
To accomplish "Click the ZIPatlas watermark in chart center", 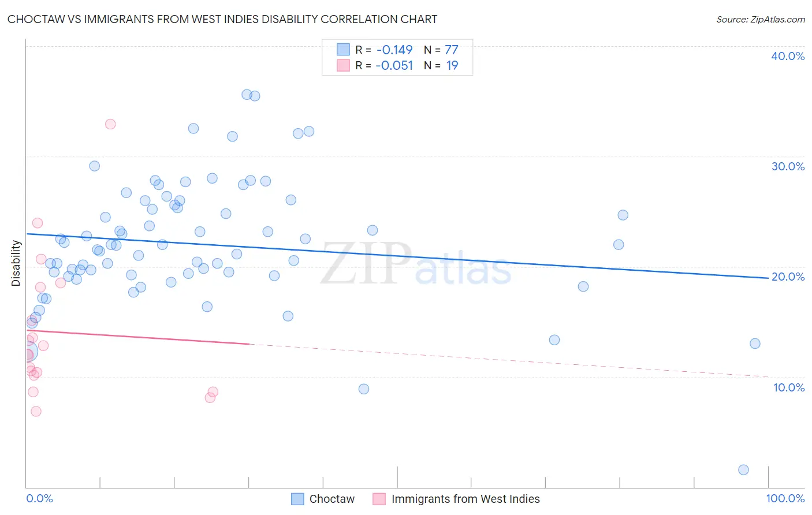I will (x=416, y=264).
